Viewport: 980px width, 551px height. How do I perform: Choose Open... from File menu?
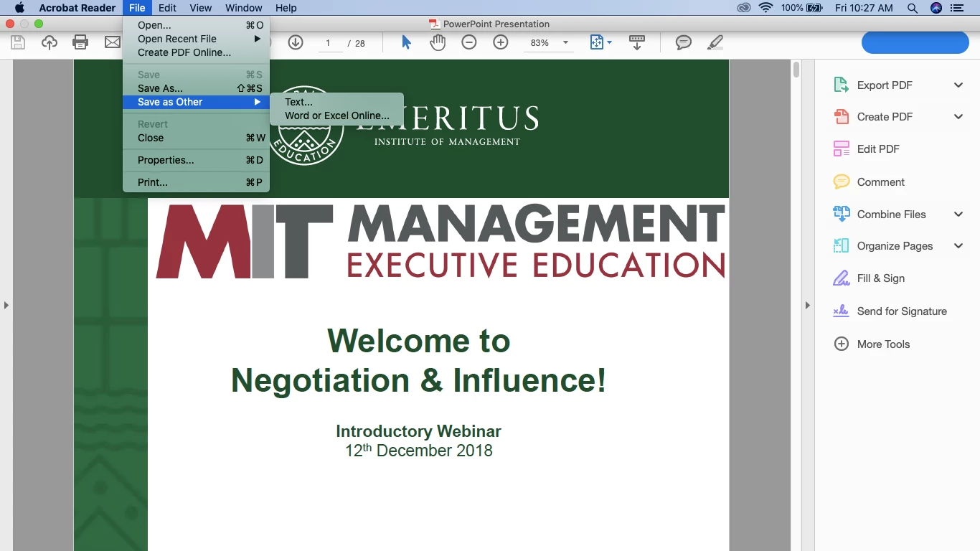pos(197,25)
